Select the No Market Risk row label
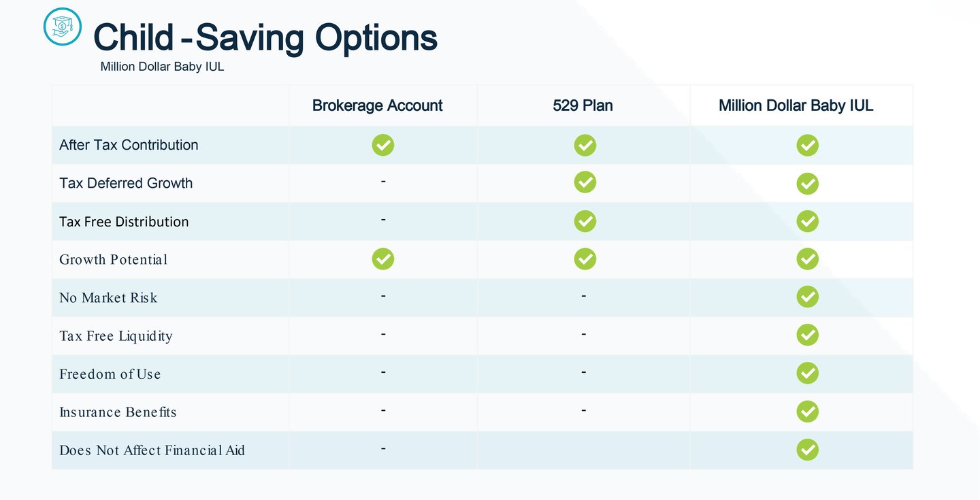 pyautogui.click(x=108, y=298)
